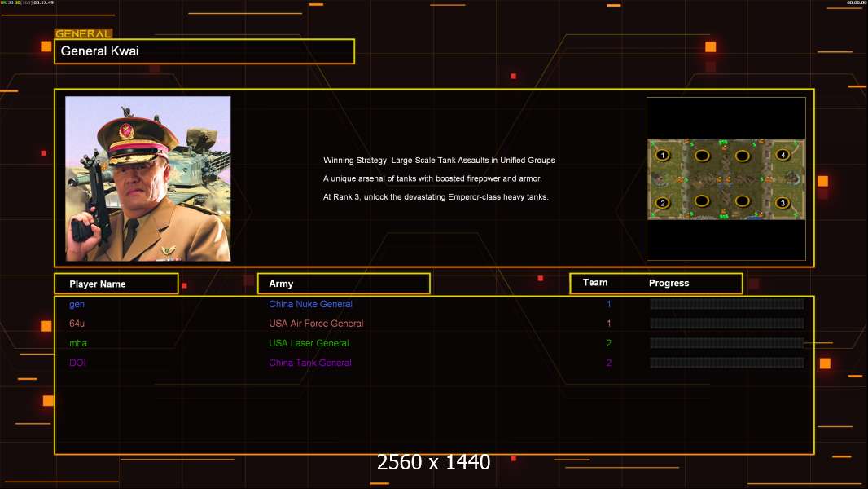868x489 pixels.
Task: Select start position 4 on the map
Action: click(x=783, y=155)
